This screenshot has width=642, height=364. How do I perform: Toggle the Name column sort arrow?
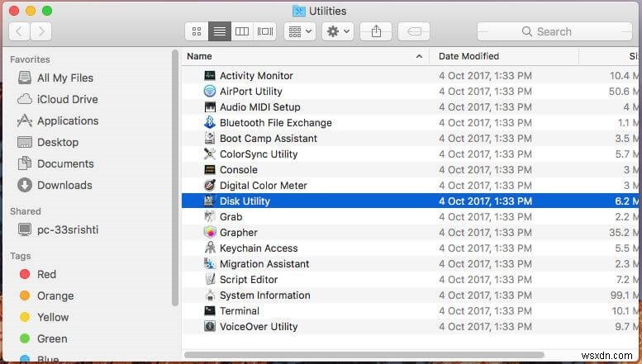point(419,56)
